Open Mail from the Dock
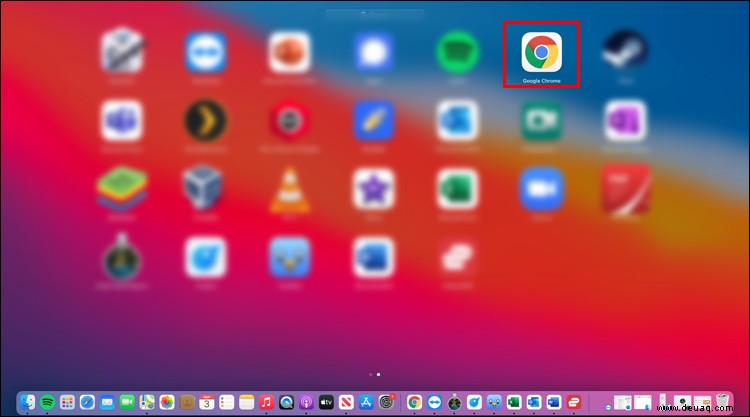Viewport: 750px width, 417px height. click(x=107, y=402)
